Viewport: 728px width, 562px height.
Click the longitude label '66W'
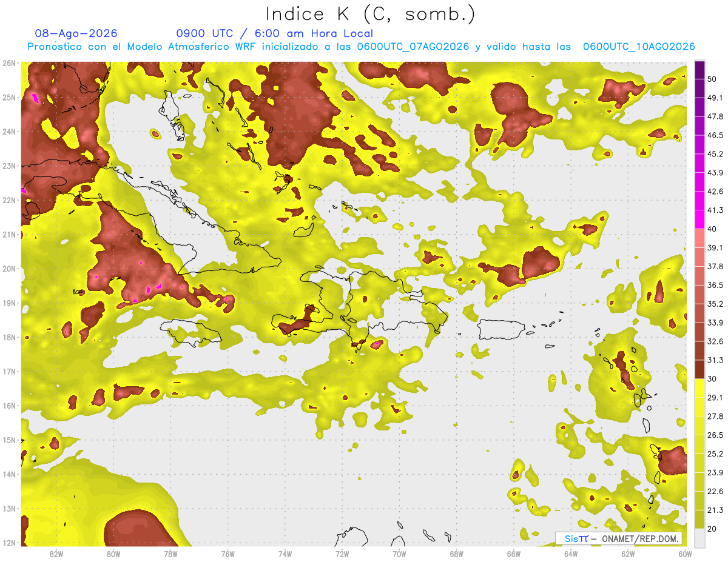(514, 554)
